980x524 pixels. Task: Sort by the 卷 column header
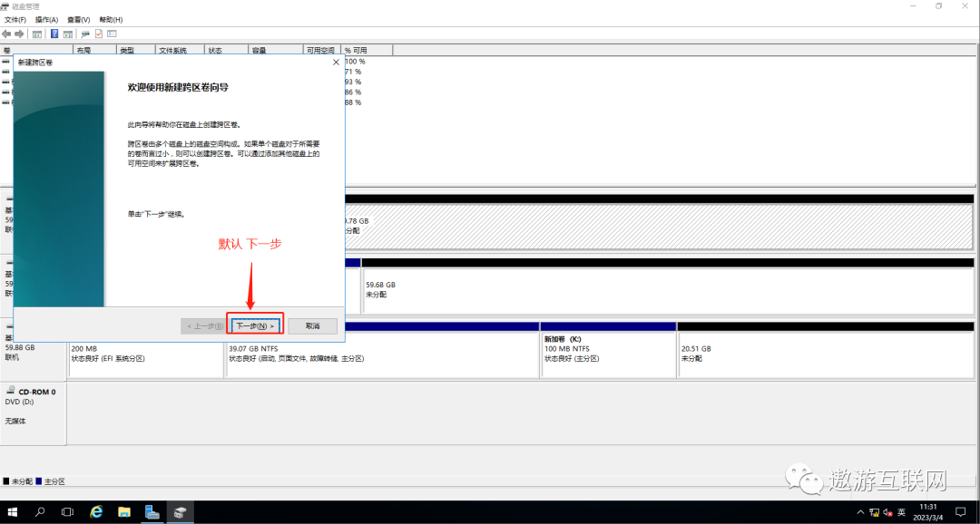(37, 50)
